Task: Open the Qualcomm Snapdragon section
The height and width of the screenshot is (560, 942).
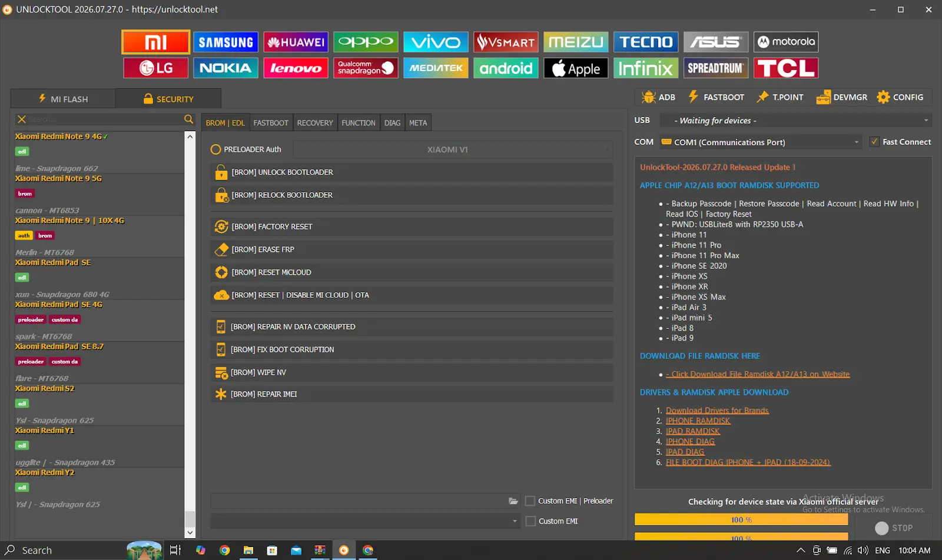Action: point(366,68)
